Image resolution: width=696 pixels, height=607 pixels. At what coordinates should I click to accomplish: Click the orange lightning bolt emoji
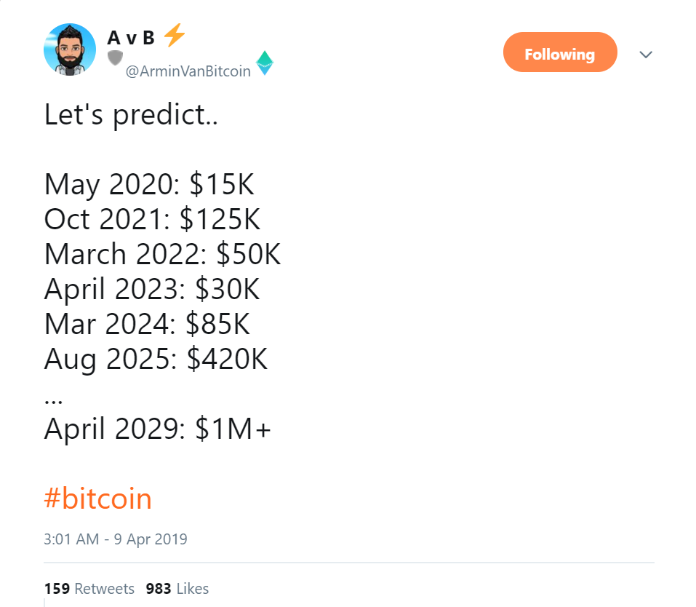tap(174, 36)
